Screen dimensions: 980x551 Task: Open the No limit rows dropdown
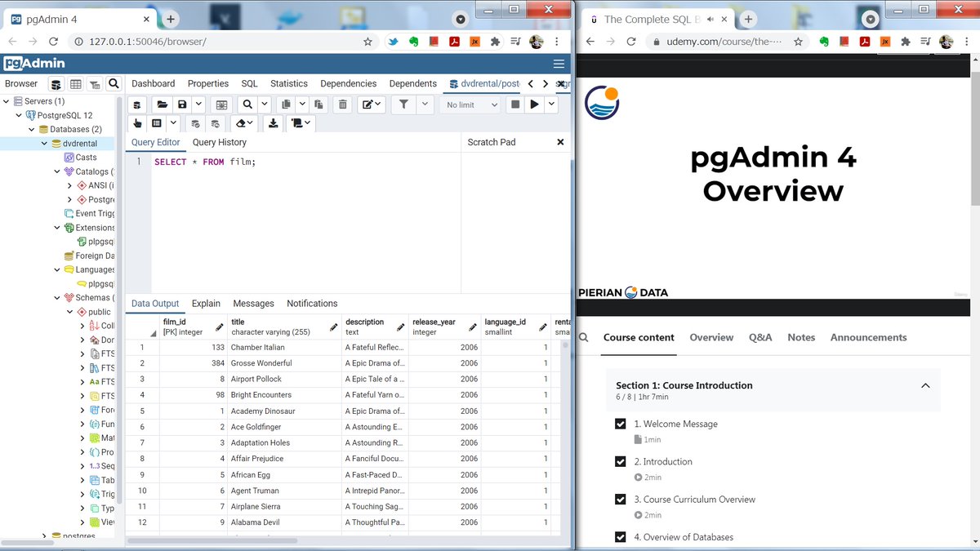(x=471, y=104)
